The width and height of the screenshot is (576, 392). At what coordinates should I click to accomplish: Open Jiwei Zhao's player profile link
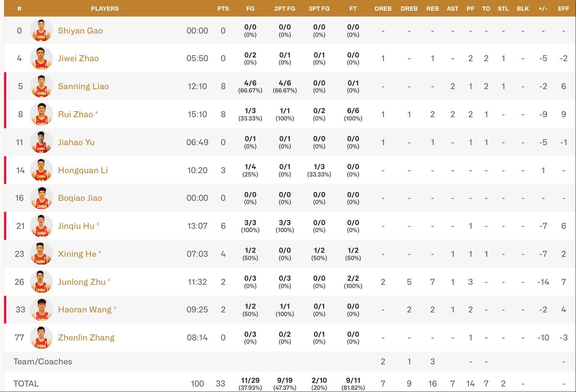(78, 58)
